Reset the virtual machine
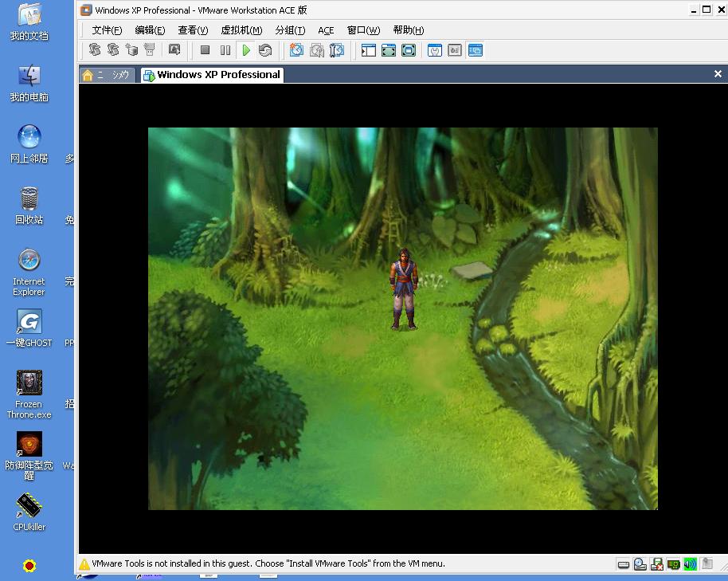This screenshot has width=728, height=581. tap(265, 50)
